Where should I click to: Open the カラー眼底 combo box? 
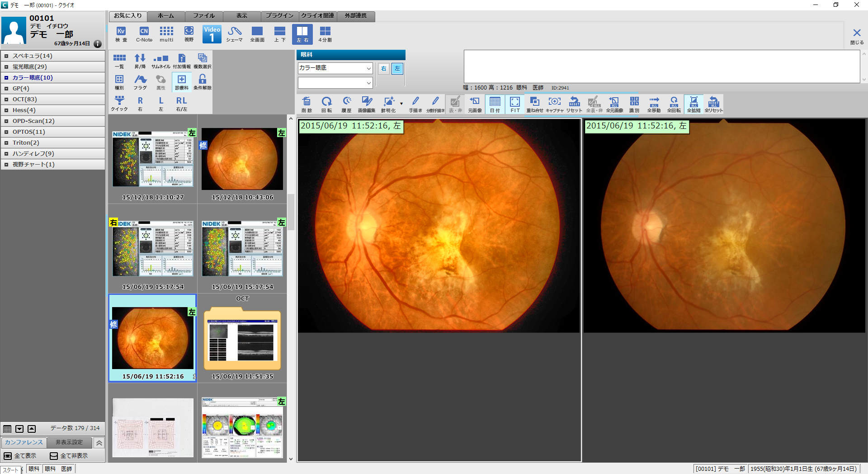(x=335, y=68)
